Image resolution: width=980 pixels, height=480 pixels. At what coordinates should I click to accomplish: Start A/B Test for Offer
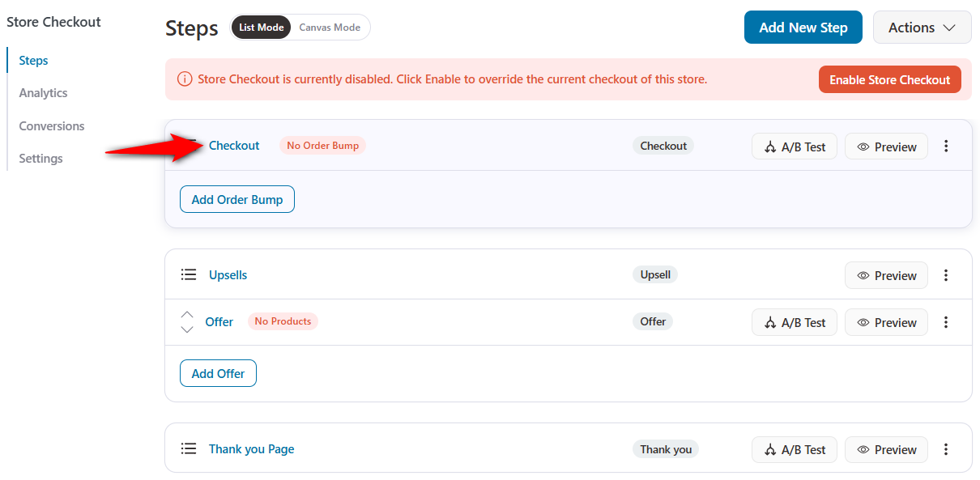[x=795, y=322]
